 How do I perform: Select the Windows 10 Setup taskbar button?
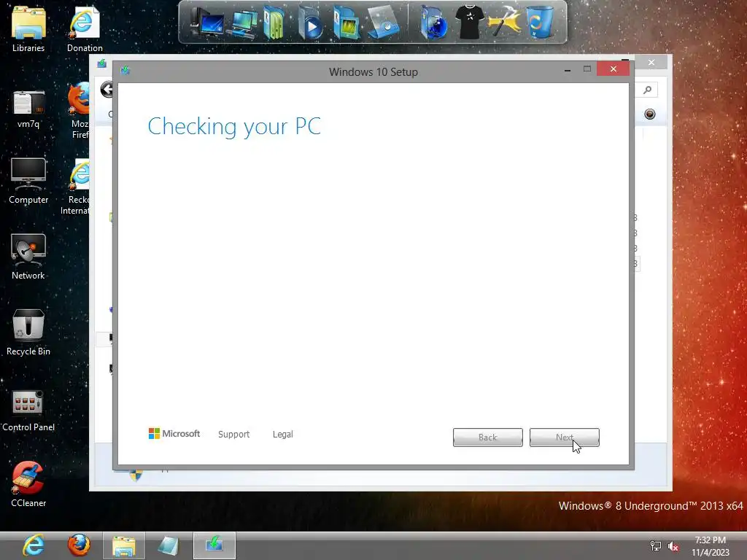(x=214, y=545)
